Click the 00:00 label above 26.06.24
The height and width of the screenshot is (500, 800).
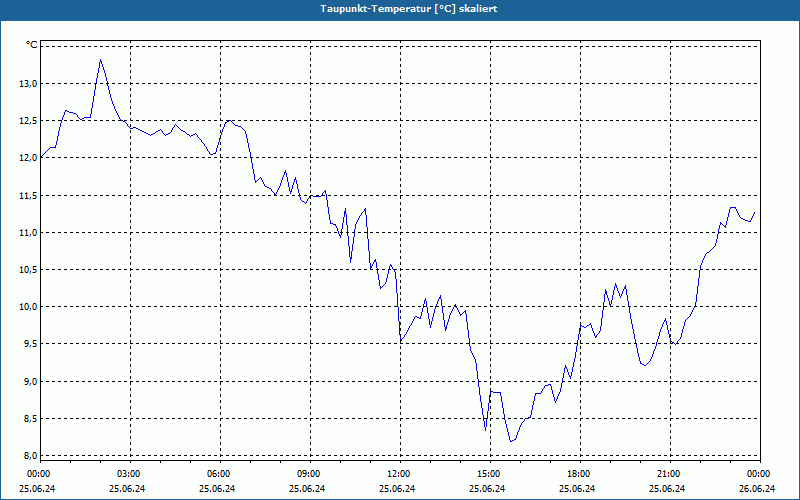coord(760,474)
